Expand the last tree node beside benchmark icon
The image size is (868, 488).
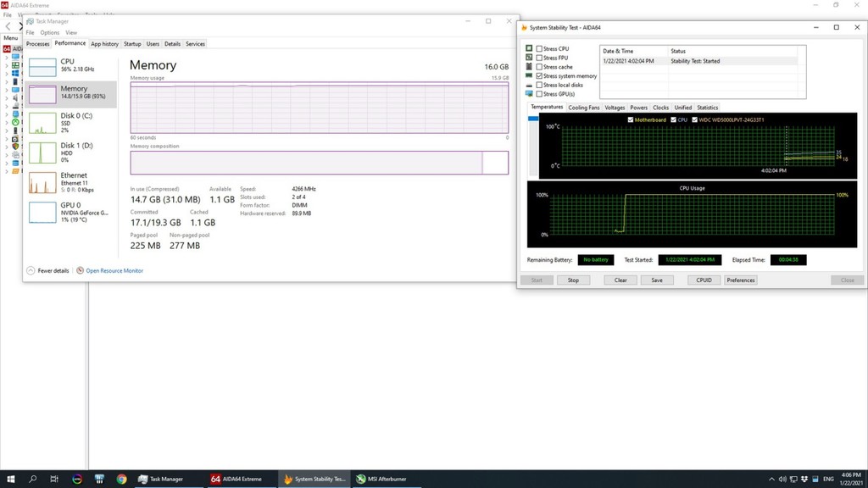tap(7, 171)
